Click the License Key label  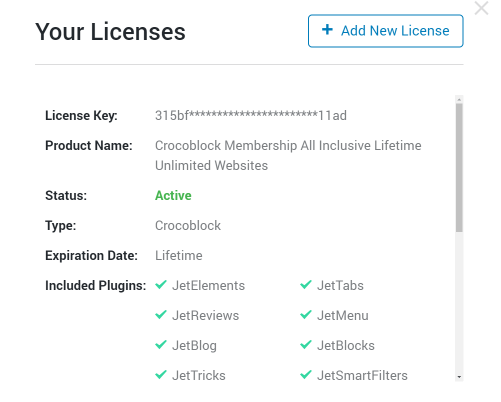(x=81, y=116)
